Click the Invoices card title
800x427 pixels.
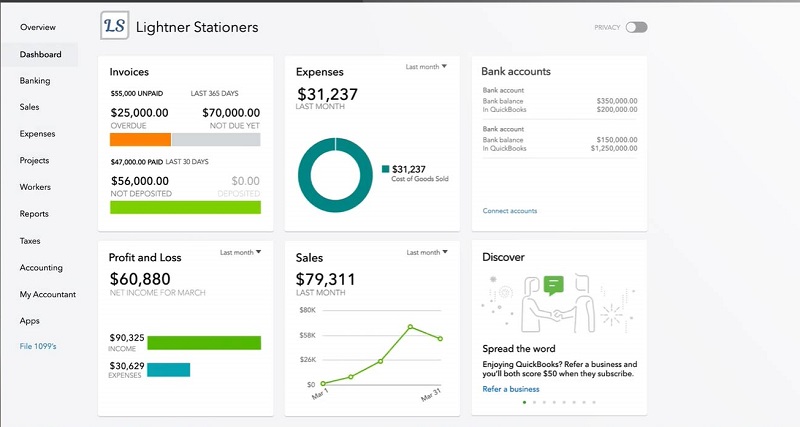click(x=129, y=72)
